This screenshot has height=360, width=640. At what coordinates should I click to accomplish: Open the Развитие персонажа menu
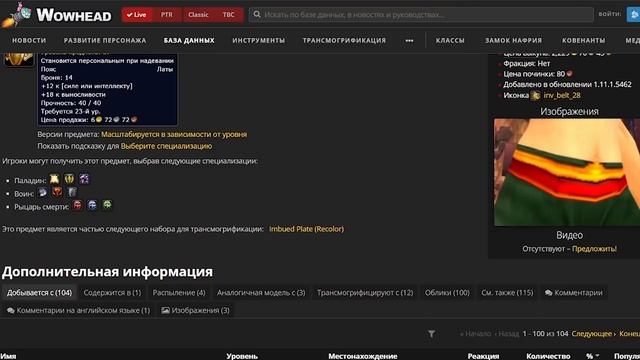point(105,40)
